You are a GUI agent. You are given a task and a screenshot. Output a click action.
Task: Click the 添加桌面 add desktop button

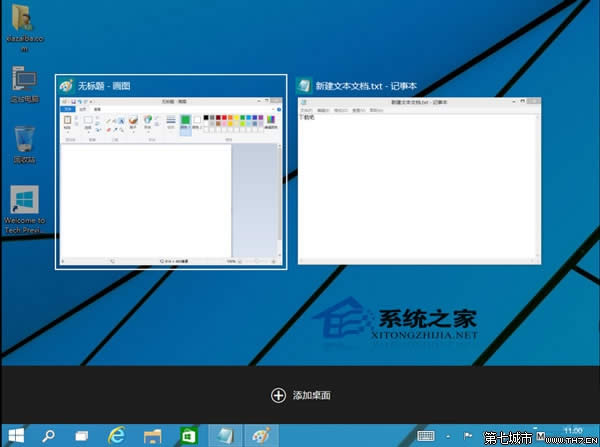tap(300, 395)
